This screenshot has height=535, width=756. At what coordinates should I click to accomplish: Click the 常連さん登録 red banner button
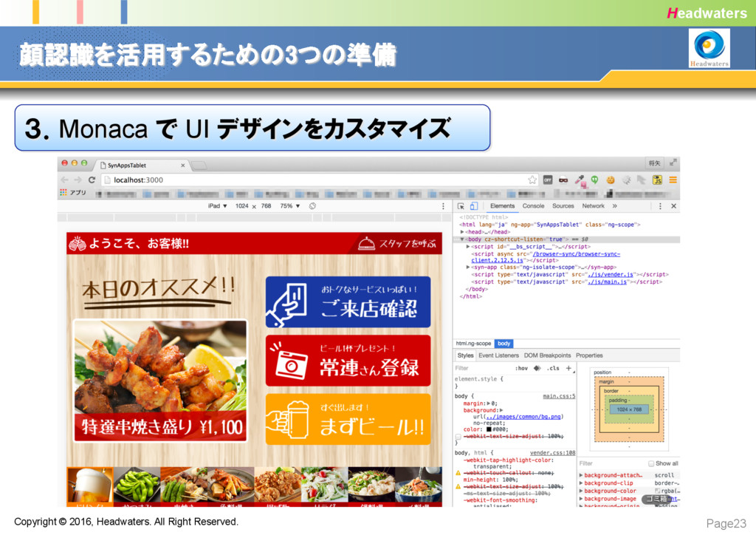[x=348, y=361]
